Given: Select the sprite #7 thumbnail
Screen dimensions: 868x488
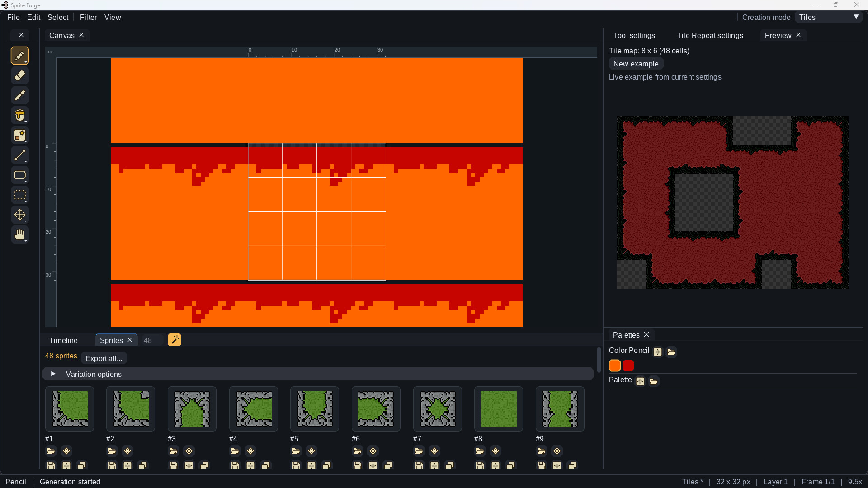Looking at the screenshot, I should (x=437, y=409).
